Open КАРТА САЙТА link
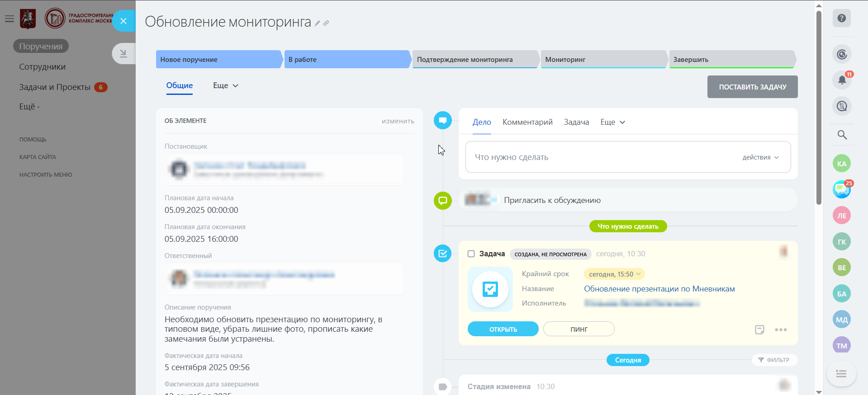Image resolution: width=868 pixels, height=395 pixels. [38, 157]
